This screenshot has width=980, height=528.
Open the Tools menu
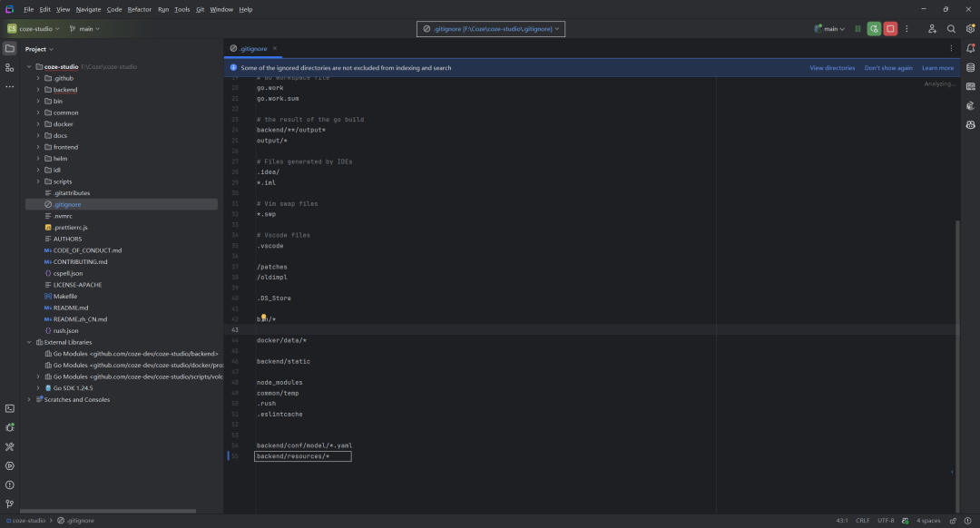click(x=181, y=9)
